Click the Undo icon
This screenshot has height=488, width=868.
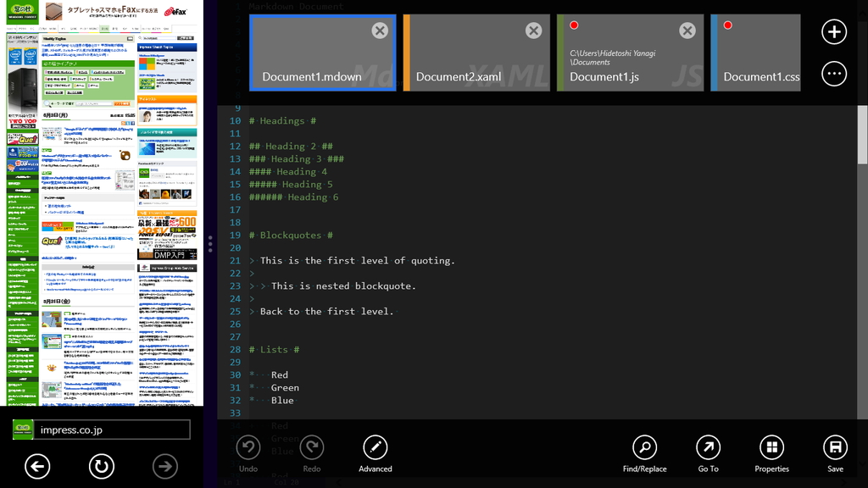(248, 447)
